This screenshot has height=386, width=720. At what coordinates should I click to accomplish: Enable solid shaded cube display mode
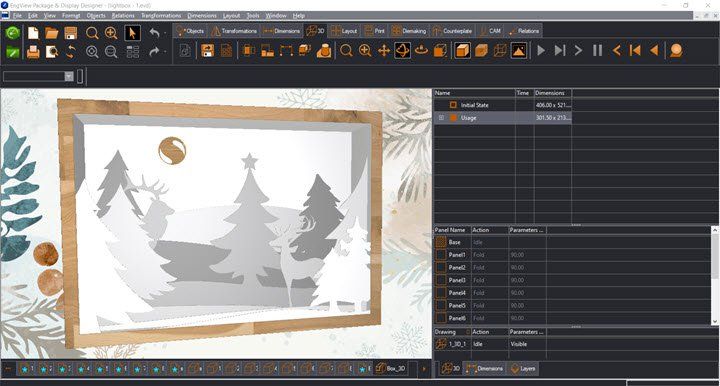click(462, 50)
